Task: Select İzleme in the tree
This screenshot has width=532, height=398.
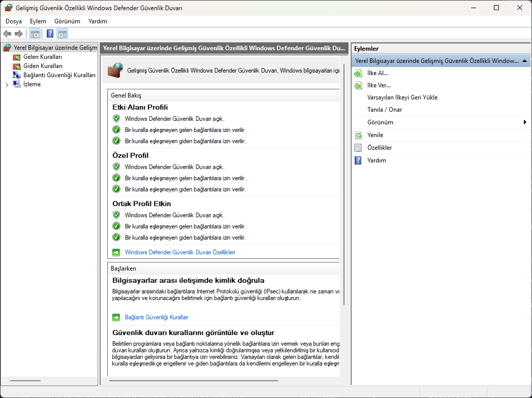Action: (32, 84)
